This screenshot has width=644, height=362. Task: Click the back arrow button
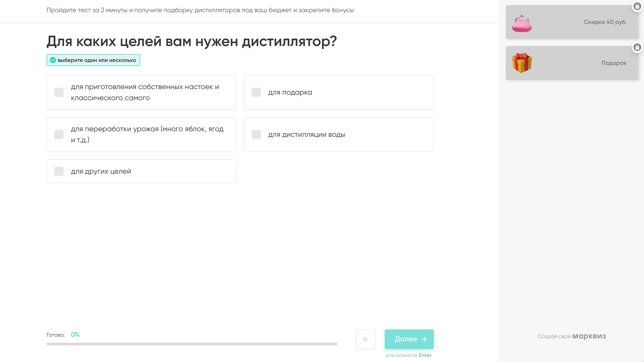click(x=365, y=339)
